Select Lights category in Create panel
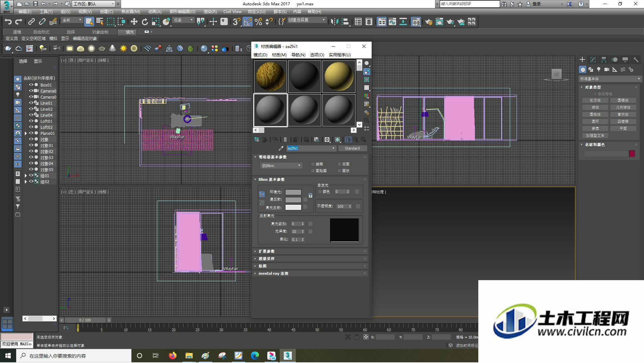Image resolution: width=644 pixels, height=363 pixels. click(599, 69)
